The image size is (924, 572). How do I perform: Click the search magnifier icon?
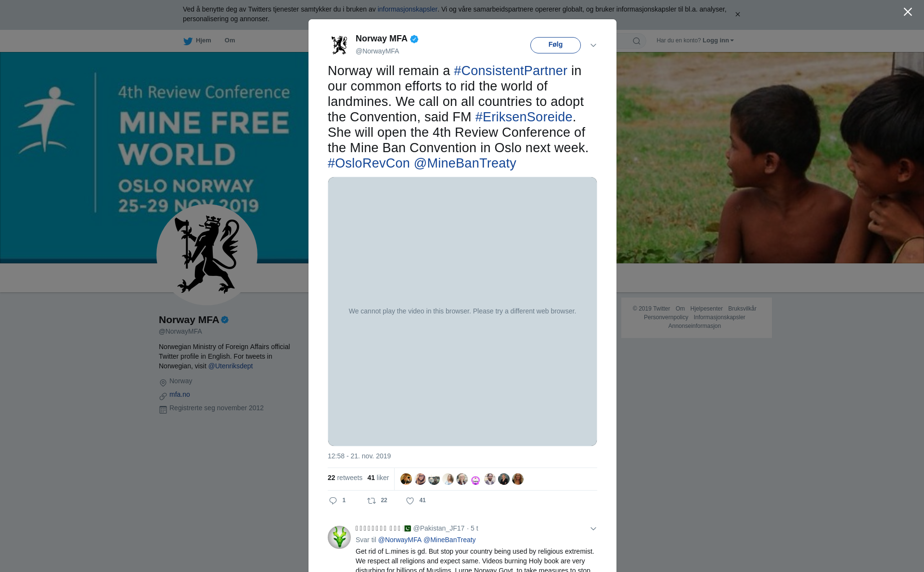[637, 41]
